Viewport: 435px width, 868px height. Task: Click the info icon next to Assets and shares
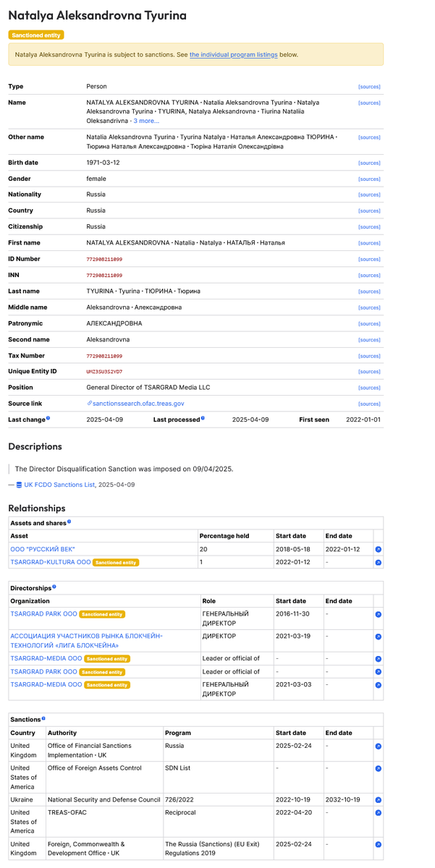point(69,521)
